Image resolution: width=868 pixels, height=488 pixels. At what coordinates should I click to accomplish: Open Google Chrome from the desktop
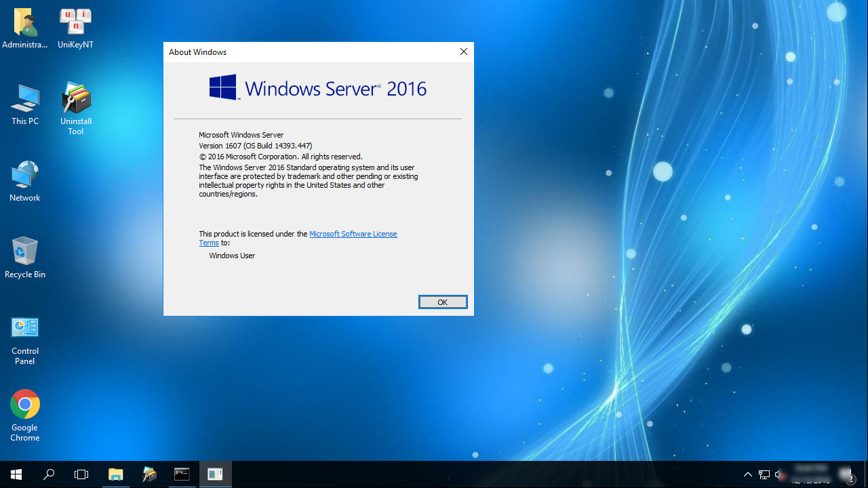[x=25, y=403]
